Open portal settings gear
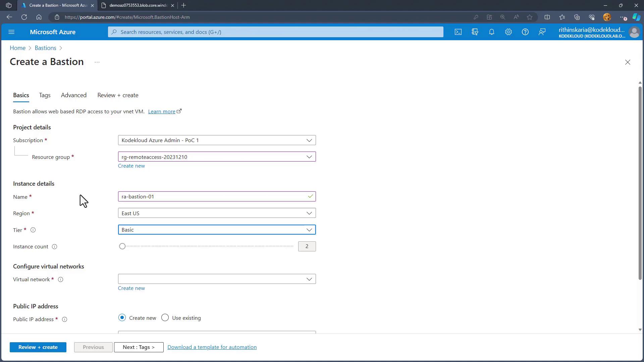 pyautogui.click(x=508, y=32)
